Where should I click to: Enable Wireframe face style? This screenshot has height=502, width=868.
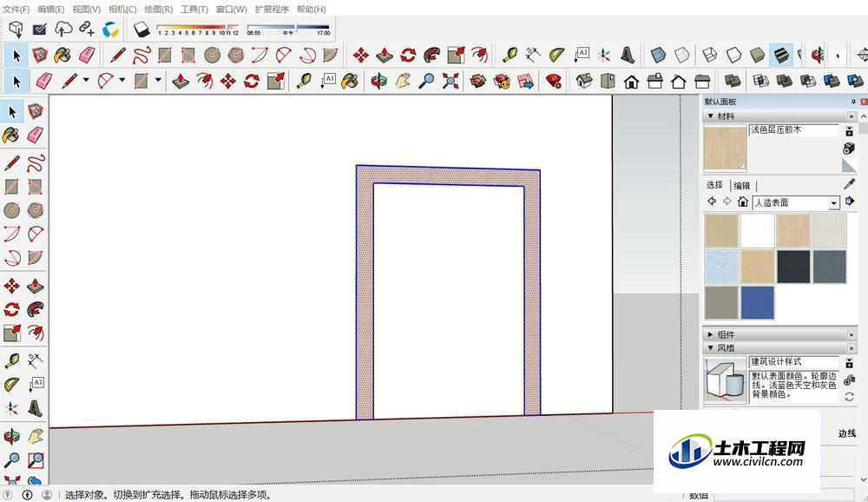click(x=709, y=55)
